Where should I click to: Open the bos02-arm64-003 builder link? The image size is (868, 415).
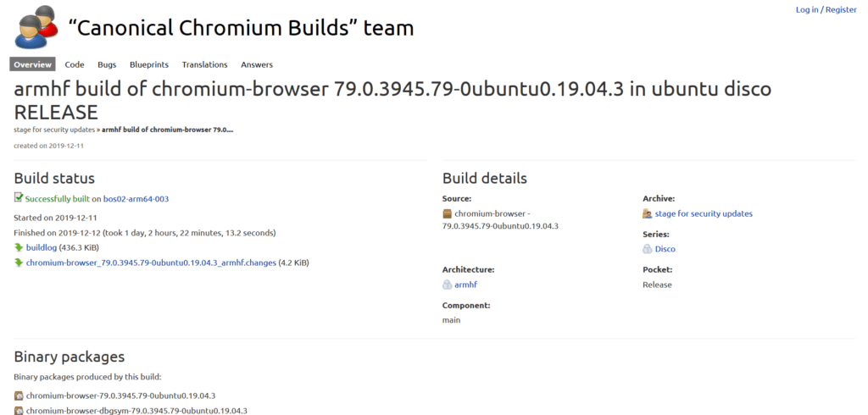click(136, 199)
